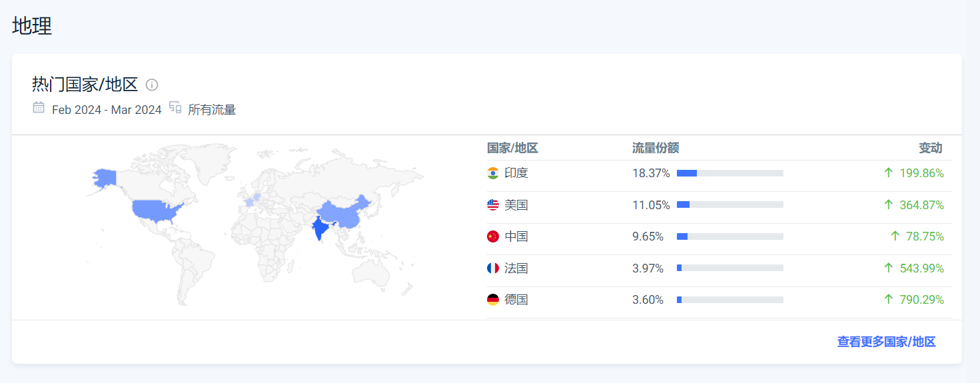This screenshot has width=980, height=383.
Task: Click the France flag icon
Action: tap(493, 268)
